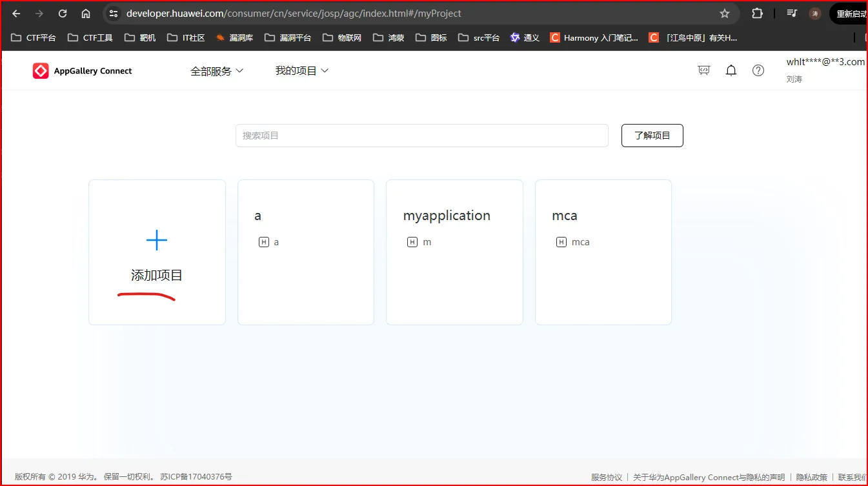Open the Chrome profile avatar

(x=815, y=14)
